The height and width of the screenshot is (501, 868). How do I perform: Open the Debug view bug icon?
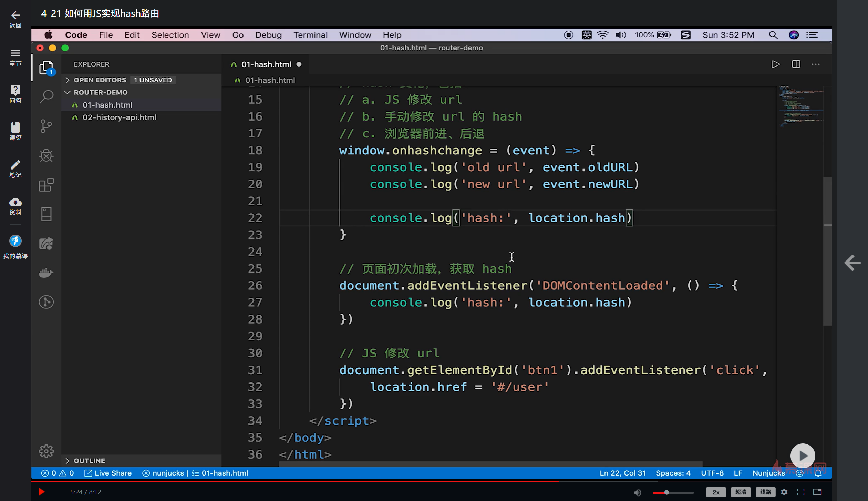click(46, 155)
